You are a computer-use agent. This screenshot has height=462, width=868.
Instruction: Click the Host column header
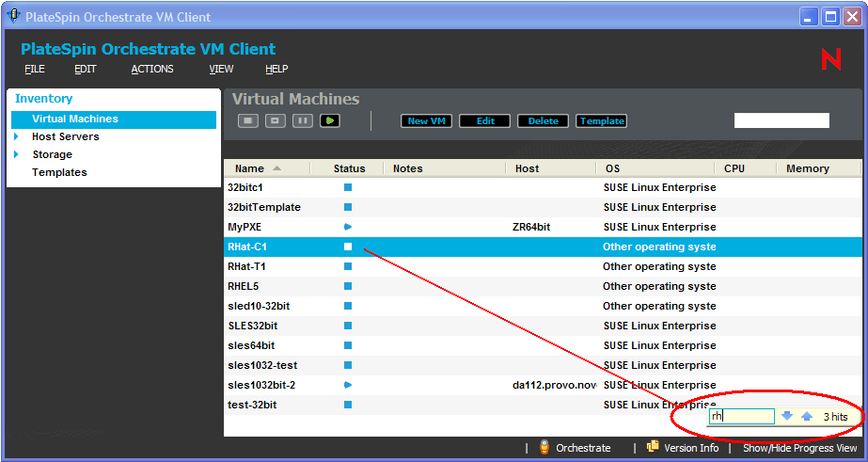551,168
